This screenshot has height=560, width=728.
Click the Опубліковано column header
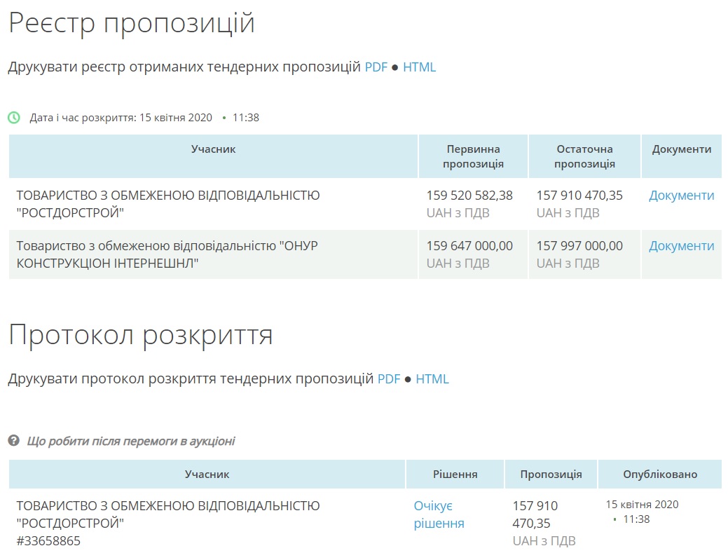point(660,474)
